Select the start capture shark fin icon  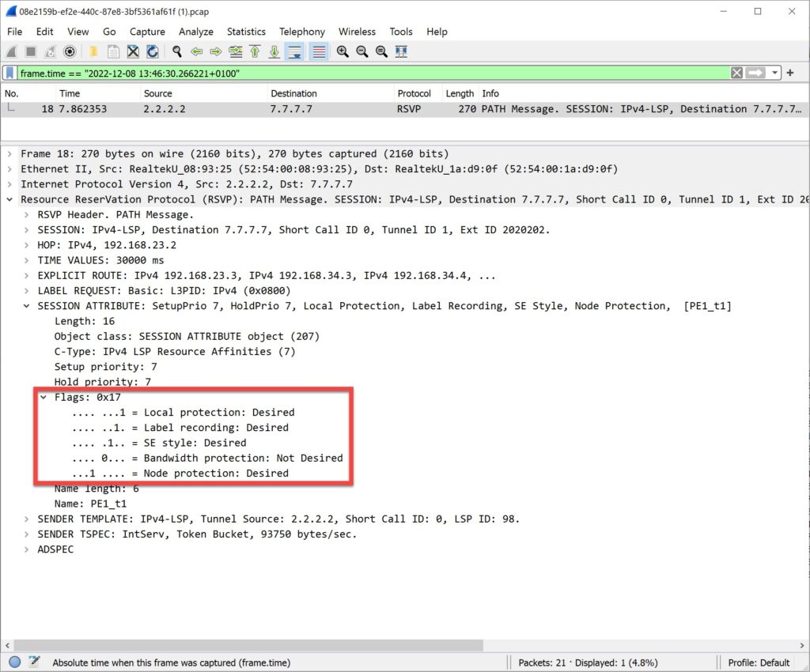[x=11, y=51]
